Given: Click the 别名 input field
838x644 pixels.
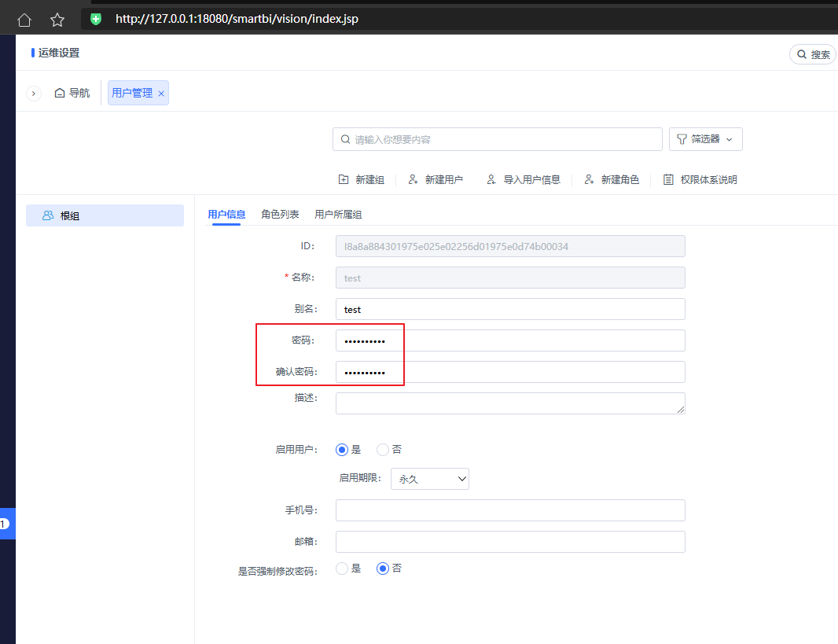Looking at the screenshot, I should click(510, 310).
